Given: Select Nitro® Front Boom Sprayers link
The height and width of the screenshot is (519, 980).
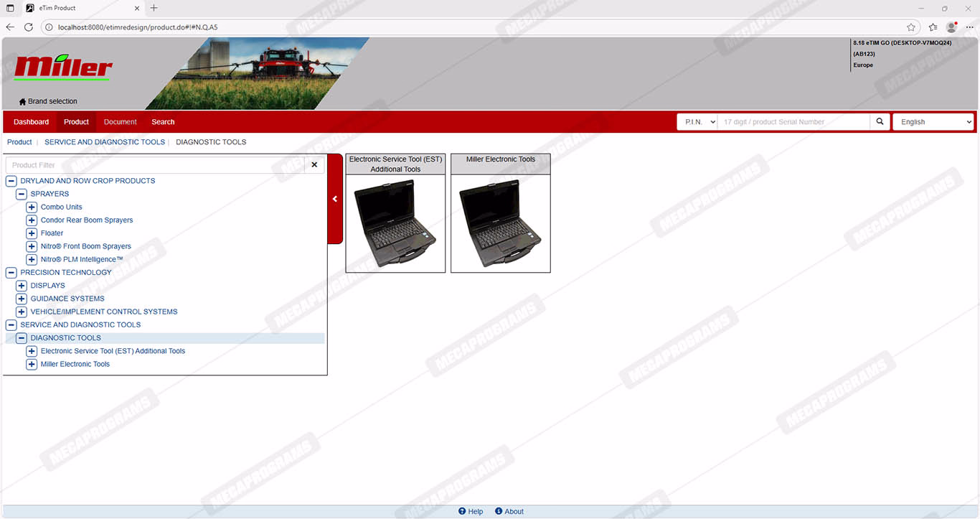Looking at the screenshot, I should coord(86,246).
